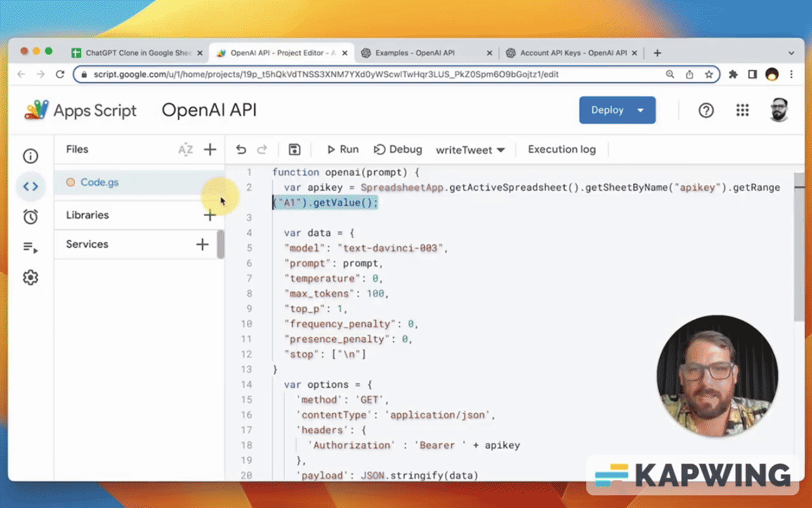Select the Editor code icon in sidebar
Image resolution: width=812 pixels, height=508 pixels.
click(x=30, y=187)
